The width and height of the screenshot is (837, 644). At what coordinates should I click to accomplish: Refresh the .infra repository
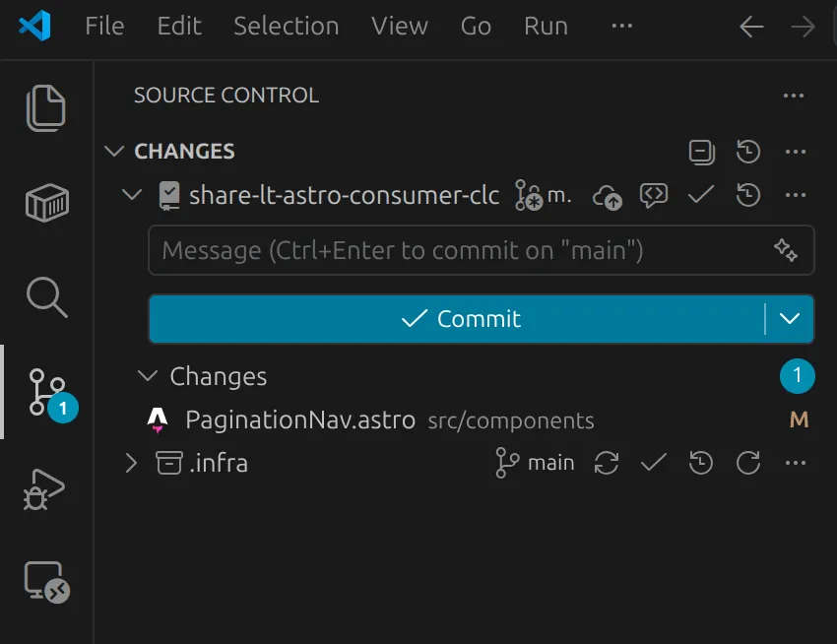pyautogui.click(x=747, y=463)
